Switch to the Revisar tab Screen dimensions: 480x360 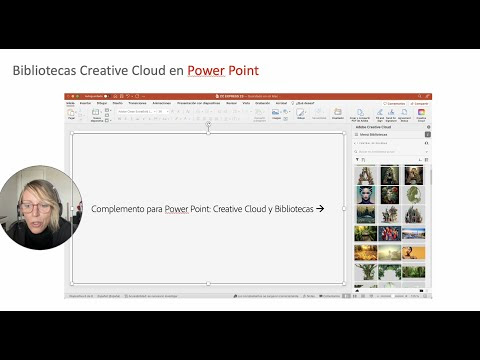pyautogui.click(x=231, y=103)
